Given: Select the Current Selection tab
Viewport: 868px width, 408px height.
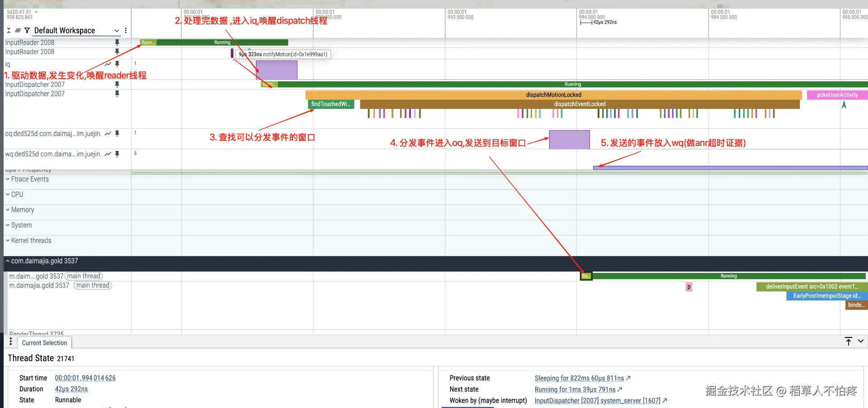Looking at the screenshot, I should tap(44, 343).
